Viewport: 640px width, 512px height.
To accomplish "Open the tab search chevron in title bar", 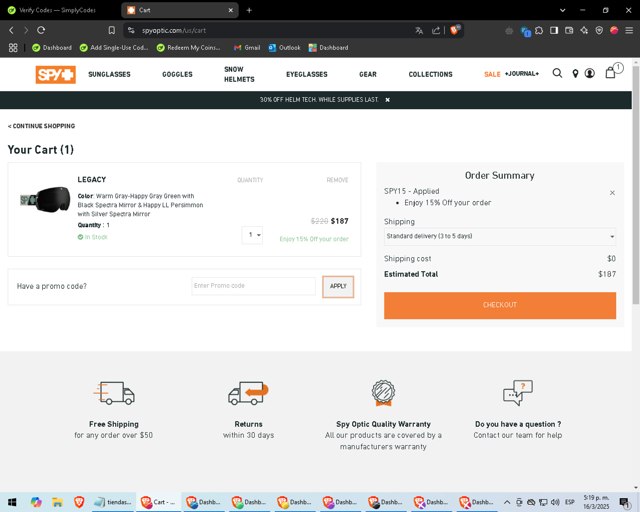I will 562,10.
